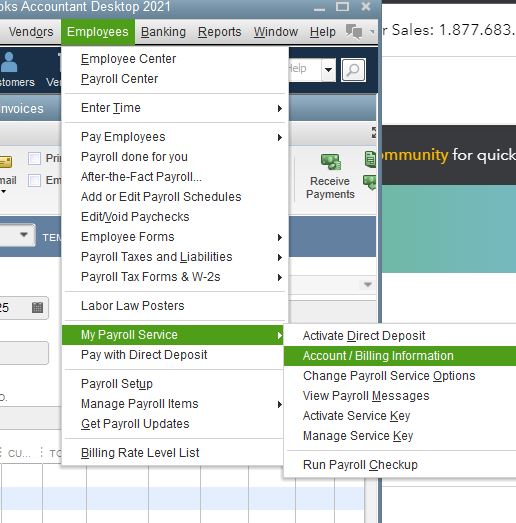Toggle the Print checkbox
Viewport: 516px width, 523px height.
pos(34,158)
